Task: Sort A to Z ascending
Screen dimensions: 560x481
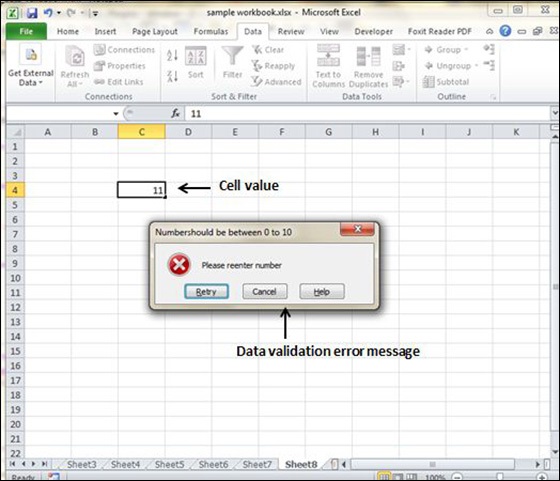Action: (172, 55)
